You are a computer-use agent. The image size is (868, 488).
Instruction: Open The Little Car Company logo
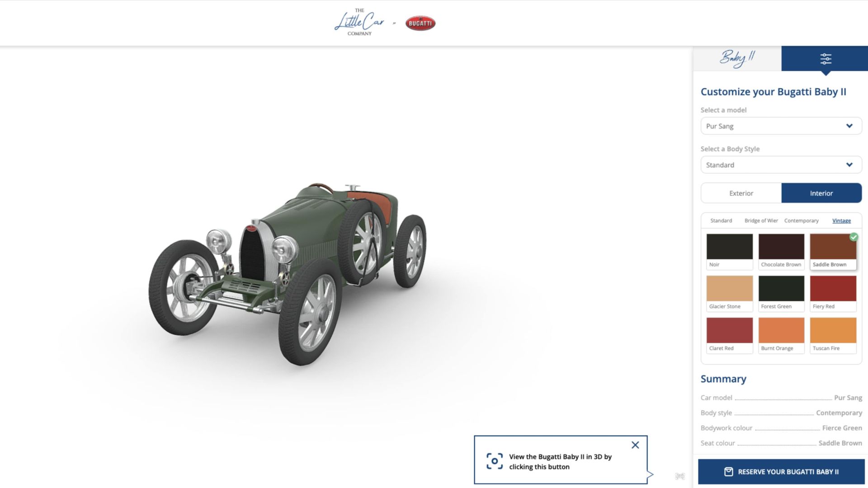click(359, 22)
